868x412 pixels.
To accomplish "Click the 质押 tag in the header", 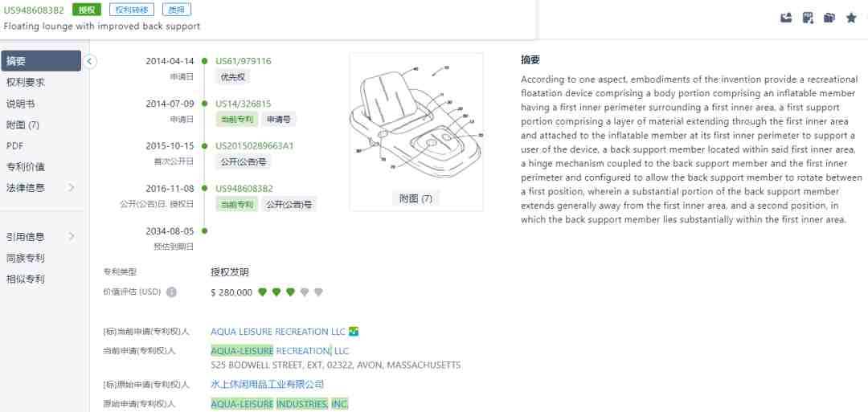I will (177, 10).
